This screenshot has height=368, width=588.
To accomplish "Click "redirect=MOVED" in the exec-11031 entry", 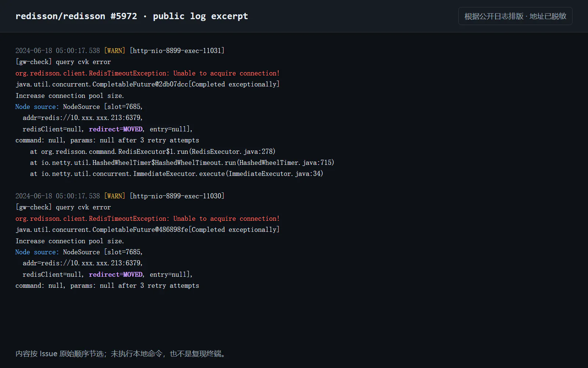I will click(x=116, y=129).
